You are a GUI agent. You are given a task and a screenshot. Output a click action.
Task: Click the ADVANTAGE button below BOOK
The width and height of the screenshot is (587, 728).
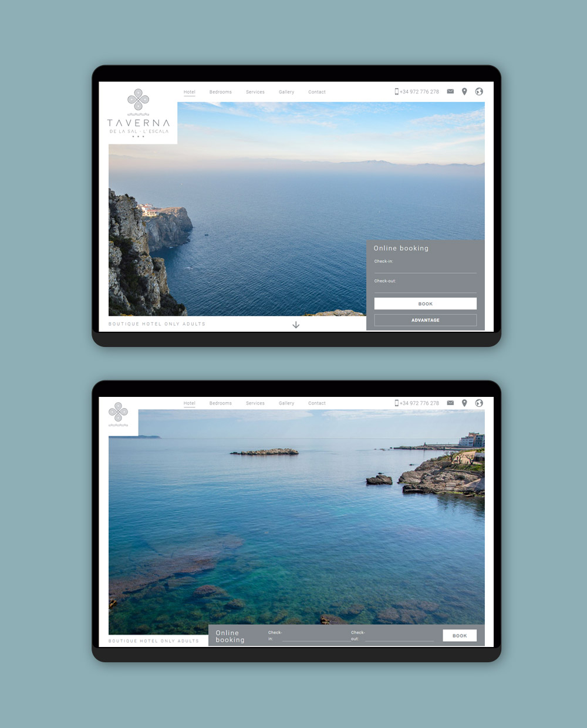425,320
